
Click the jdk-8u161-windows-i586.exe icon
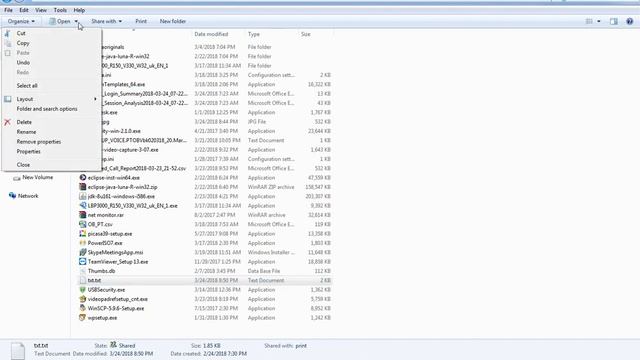(x=82, y=196)
